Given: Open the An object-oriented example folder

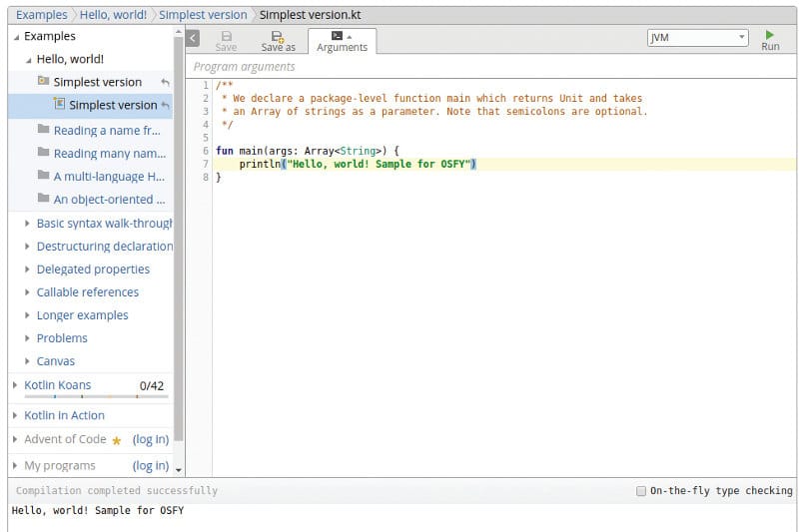Looking at the screenshot, I should click(x=109, y=199).
